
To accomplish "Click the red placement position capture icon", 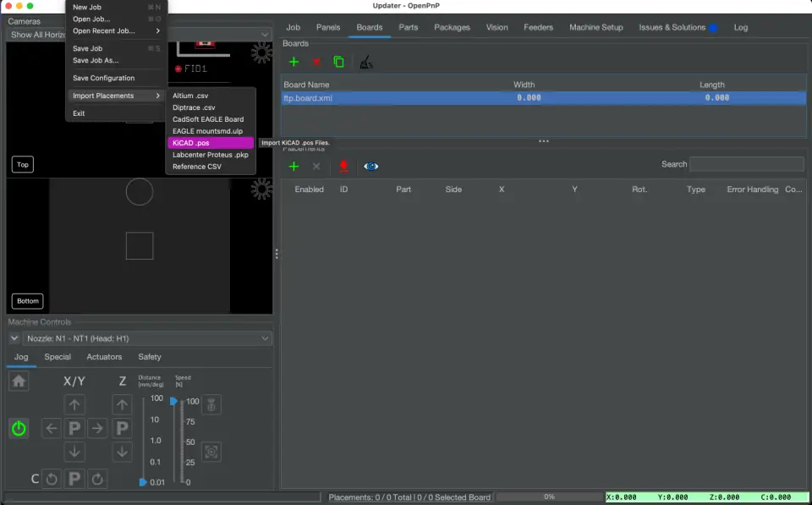I will pos(343,167).
